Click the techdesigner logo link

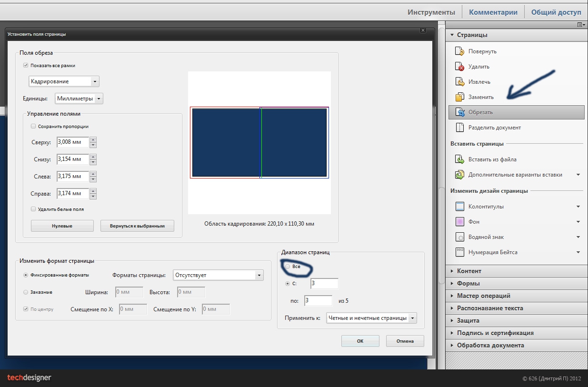coord(29,378)
